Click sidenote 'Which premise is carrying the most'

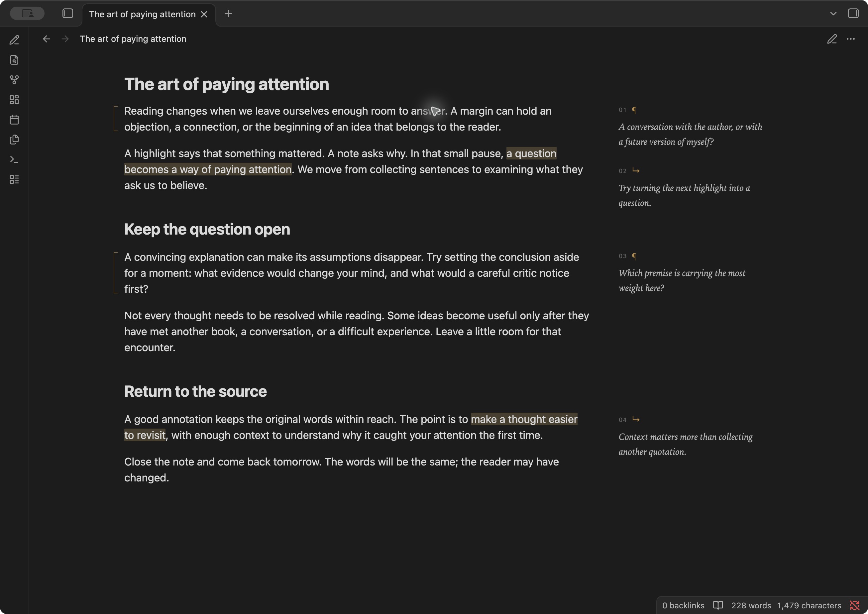pyautogui.click(x=682, y=280)
